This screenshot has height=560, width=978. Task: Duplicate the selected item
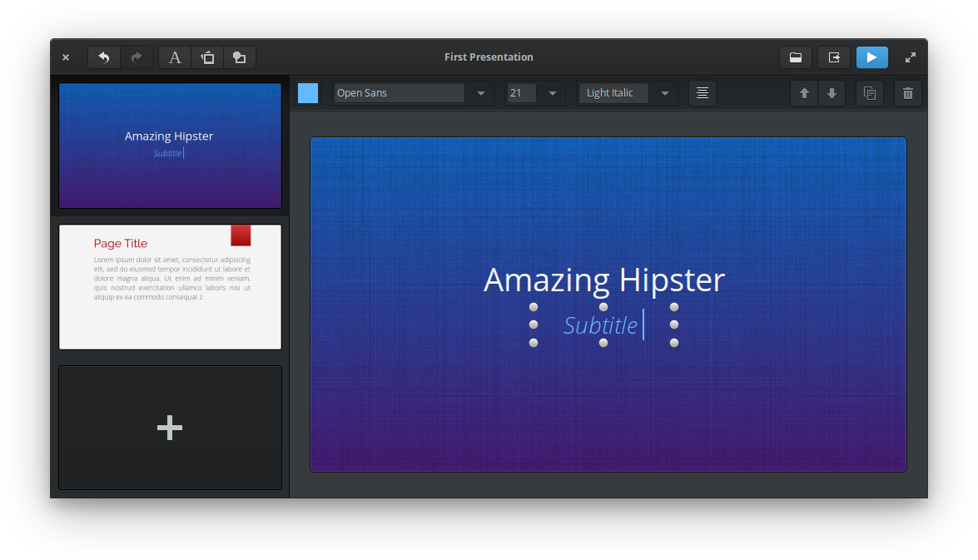[870, 93]
